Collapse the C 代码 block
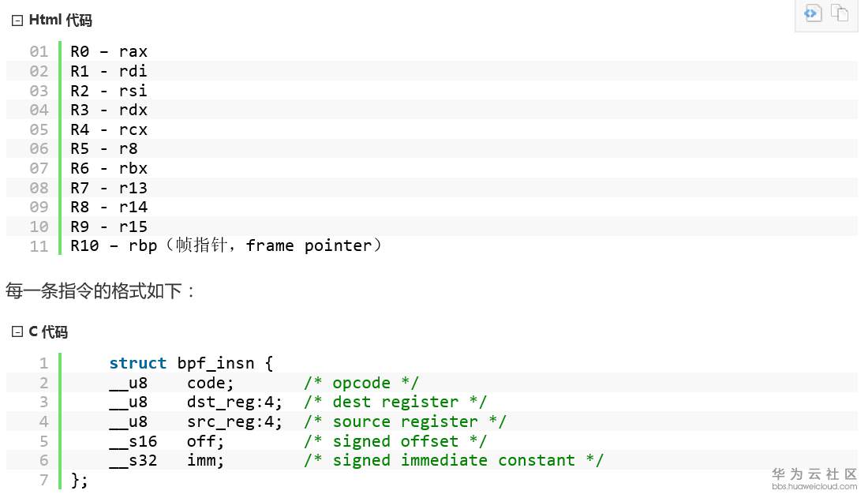 pyautogui.click(x=17, y=333)
